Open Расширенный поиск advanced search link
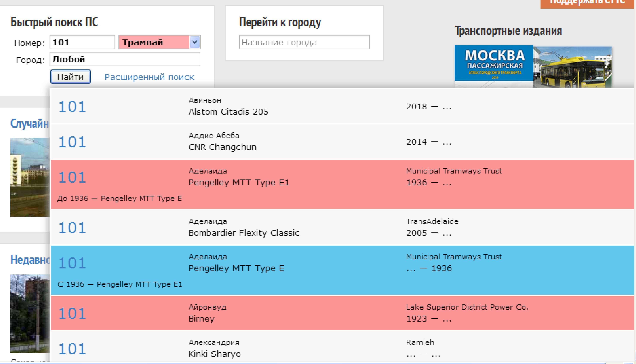636x364 pixels. [x=149, y=77]
